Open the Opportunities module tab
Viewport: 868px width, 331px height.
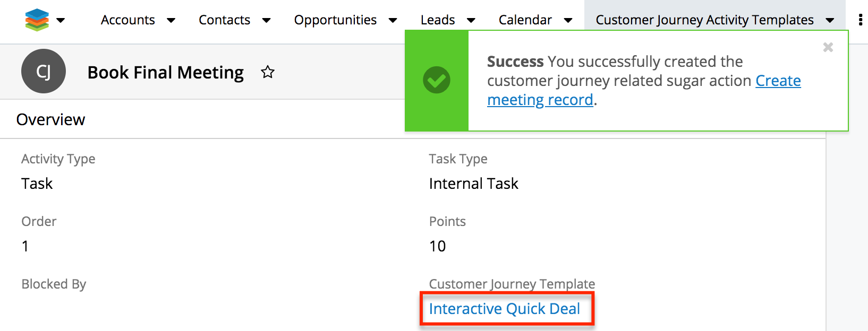click(x=335, y=20)
